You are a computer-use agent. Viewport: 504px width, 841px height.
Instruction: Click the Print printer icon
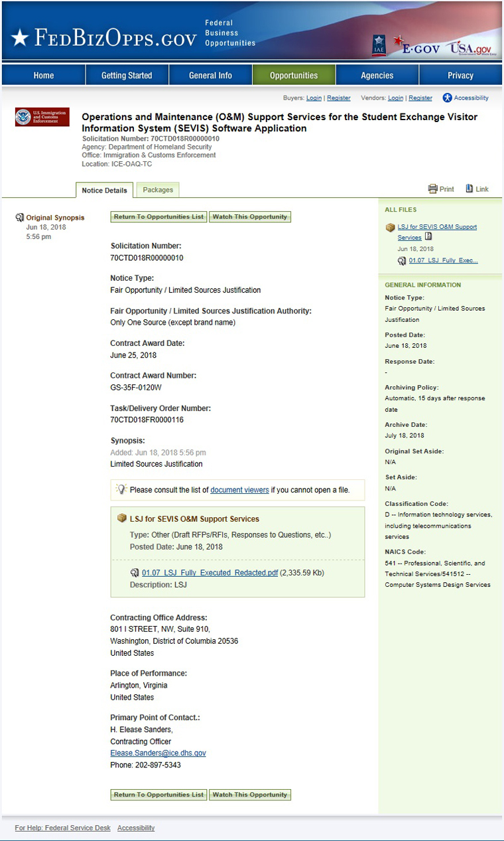click(x=433, y=189)
